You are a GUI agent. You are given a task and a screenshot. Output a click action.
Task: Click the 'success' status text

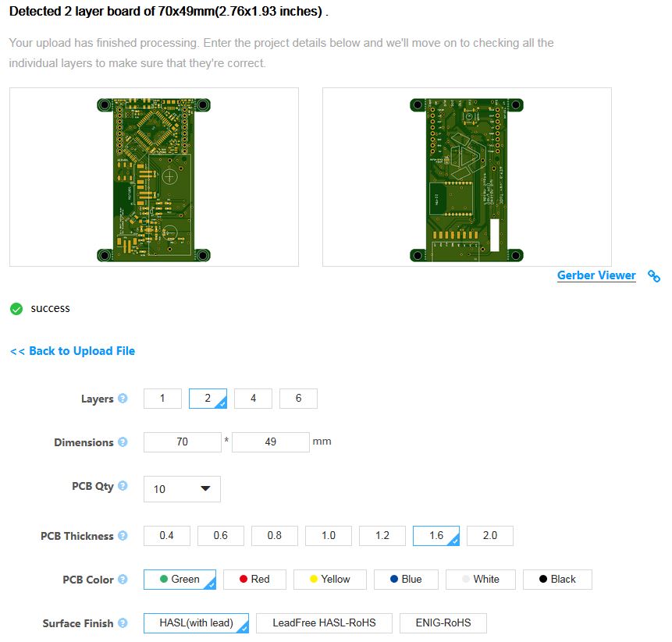click(x=50, y=308)
